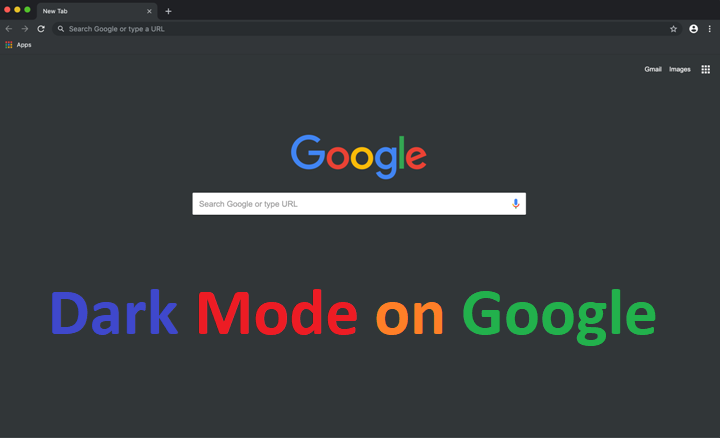Go to Google Images link
The height and width of the screenshot is (438, 720).
(x=680, y=69)
